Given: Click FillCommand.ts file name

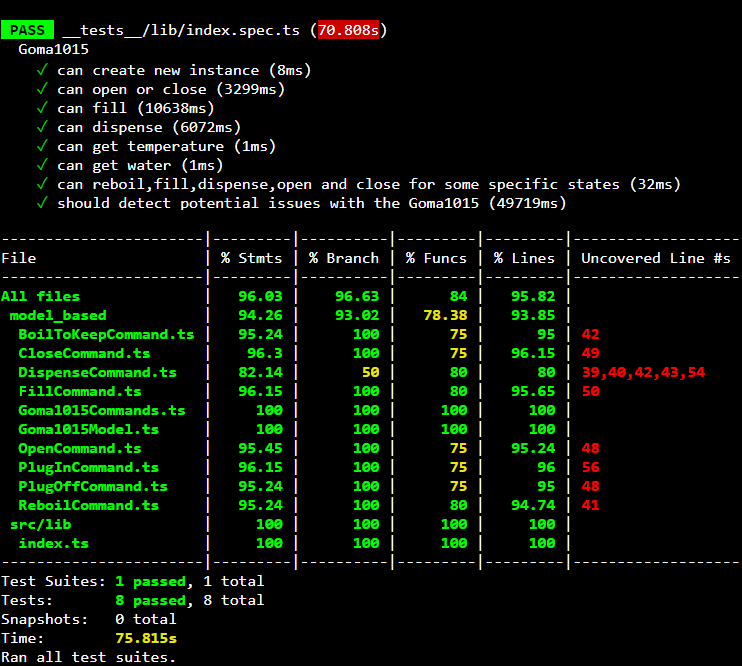Looking at the screenshot, I should click(x=80, y=391).
